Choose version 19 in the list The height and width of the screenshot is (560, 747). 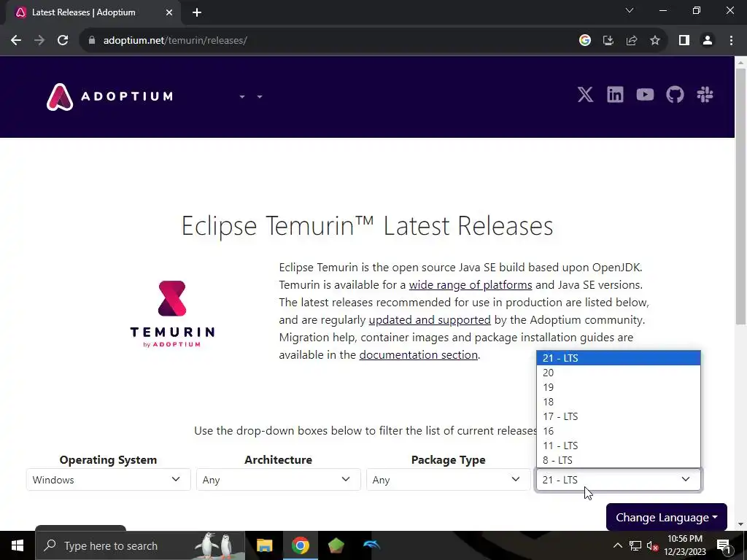619,387
